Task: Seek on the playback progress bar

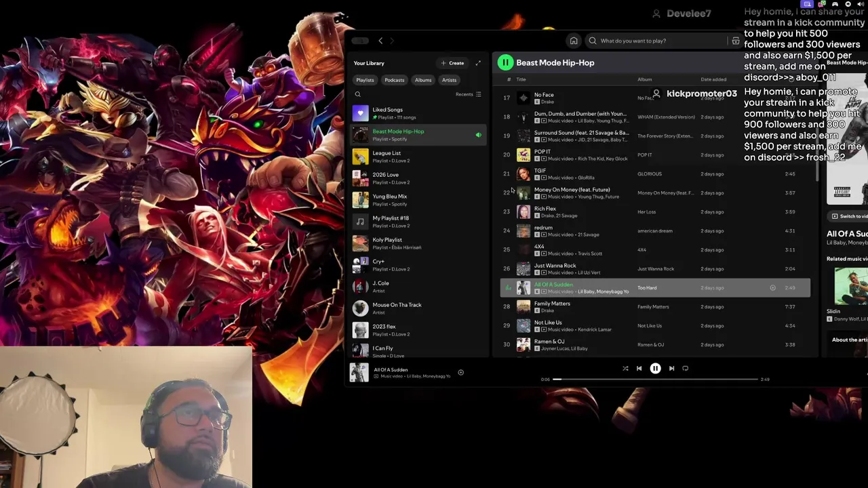Action: tap(655, 380)
